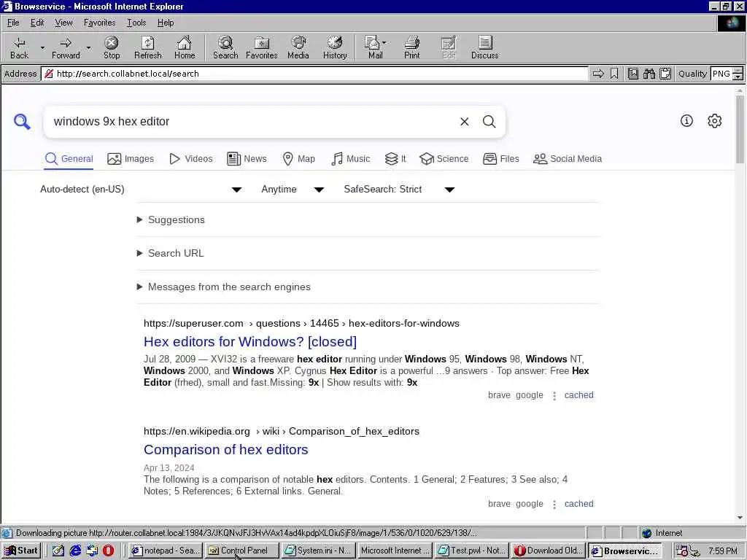Open cached link for Wikipedia result
Viewport: 747px width, 560px height.
578,503
